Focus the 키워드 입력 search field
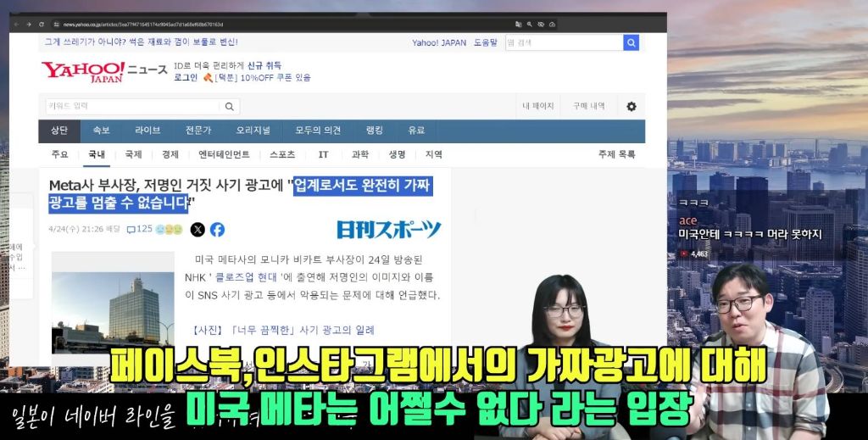868x440 pixels. point(134,106)
